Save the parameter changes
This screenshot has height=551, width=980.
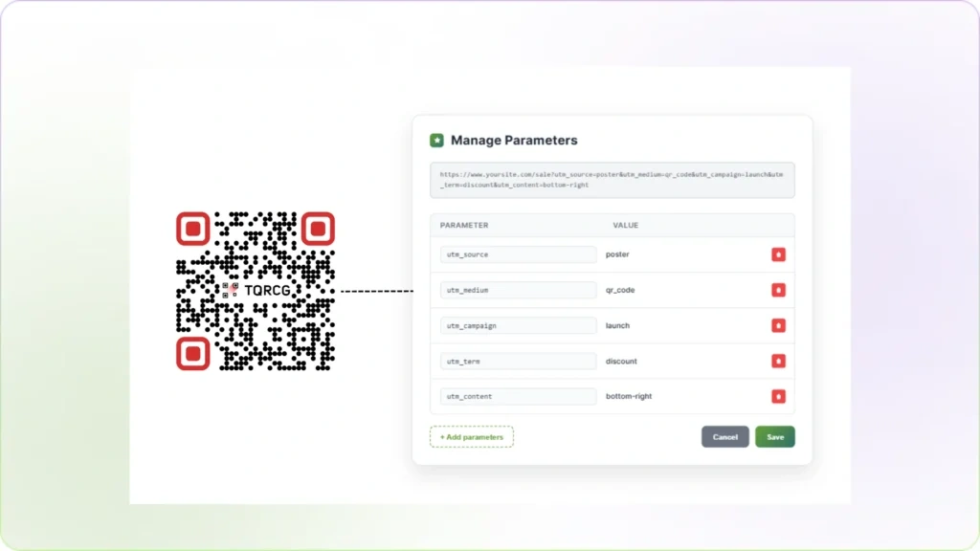click(x=774, y=436)
